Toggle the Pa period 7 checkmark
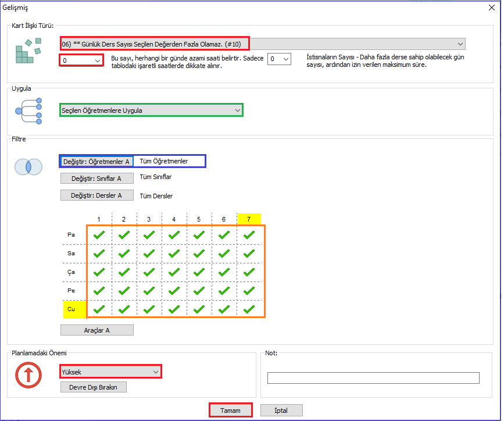 click(249, 235)
